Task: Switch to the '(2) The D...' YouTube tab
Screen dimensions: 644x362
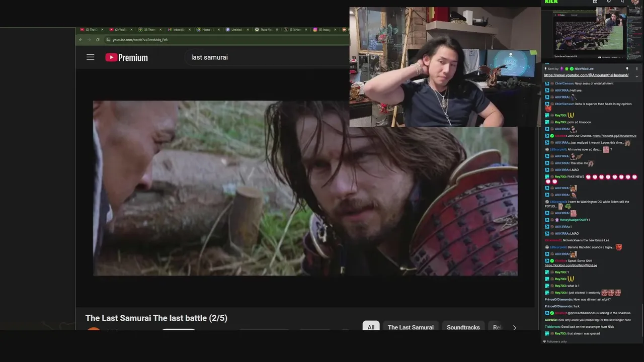Action: click(92, 30)
